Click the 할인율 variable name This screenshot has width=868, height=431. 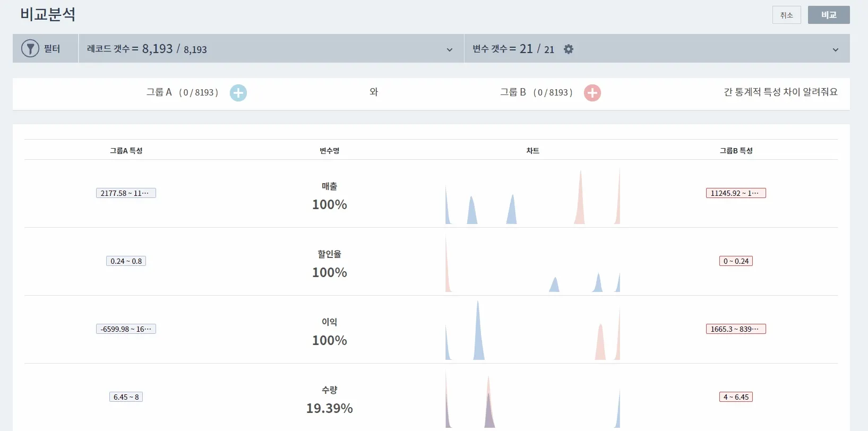(330, 254)
